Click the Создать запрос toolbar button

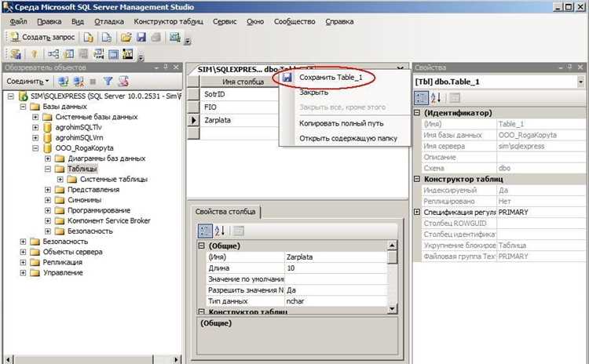click(42, 37)
